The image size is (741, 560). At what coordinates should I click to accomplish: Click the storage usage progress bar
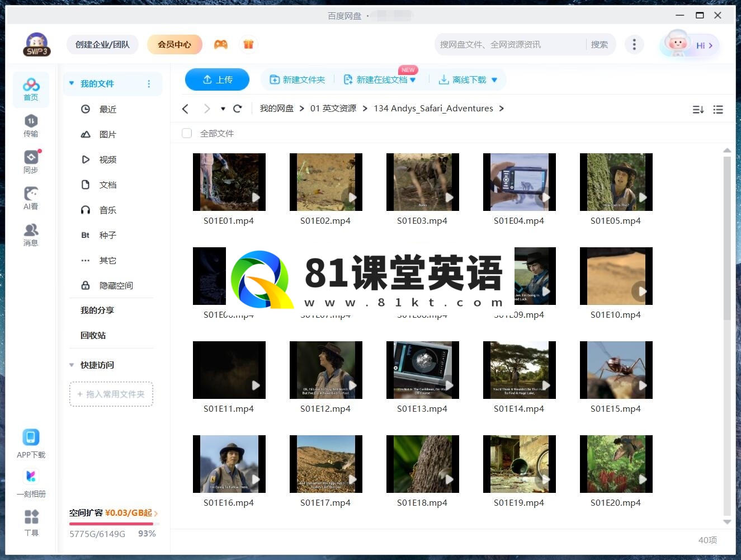[114, 524]
